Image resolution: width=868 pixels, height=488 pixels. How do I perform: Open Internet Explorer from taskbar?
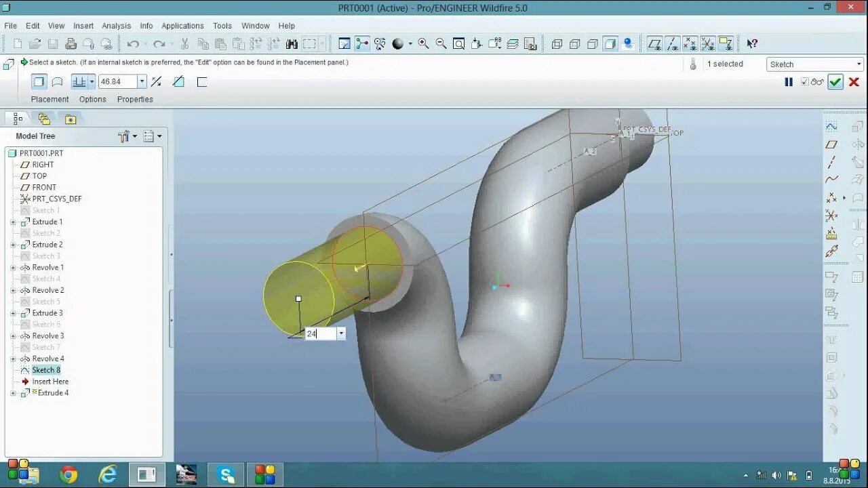pos(108,474)
